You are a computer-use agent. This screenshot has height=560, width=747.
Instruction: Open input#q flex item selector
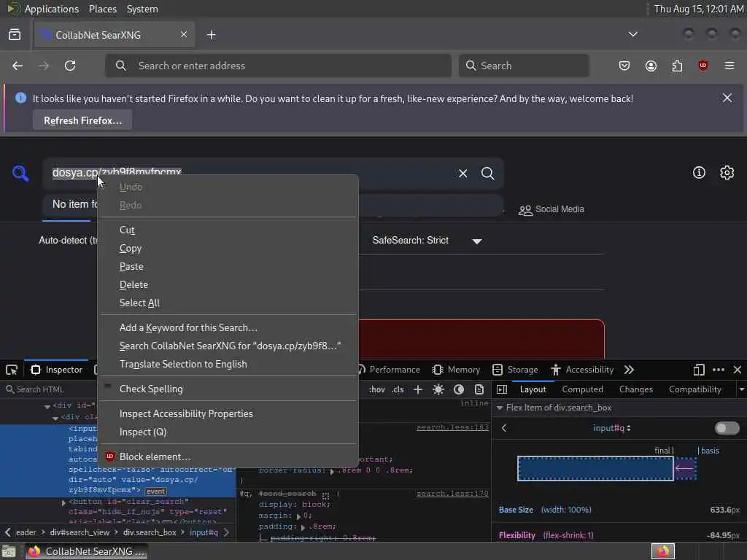(x=612, y=428)
